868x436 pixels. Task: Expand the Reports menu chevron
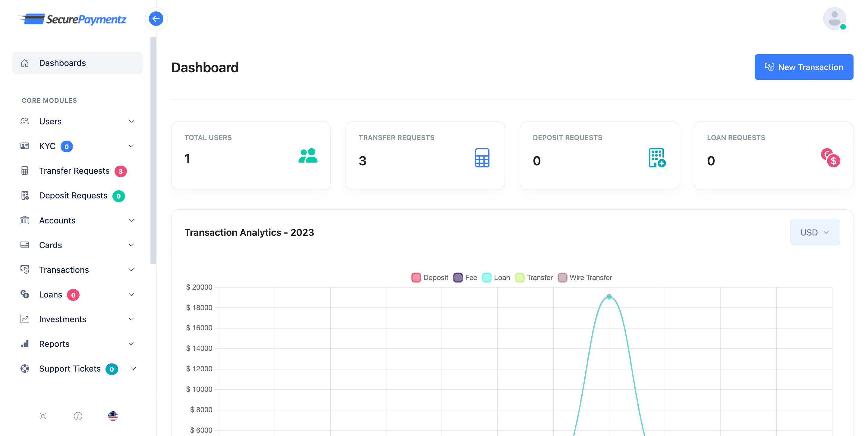coord(131,344)
